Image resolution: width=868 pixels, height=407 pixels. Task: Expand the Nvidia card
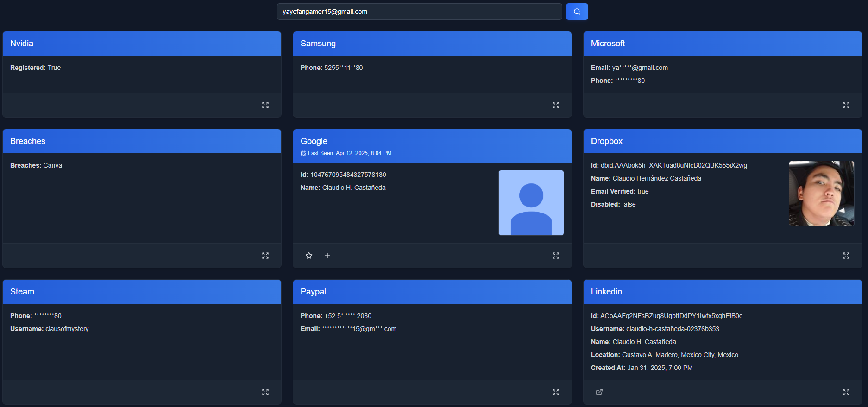tap(265, 105)
